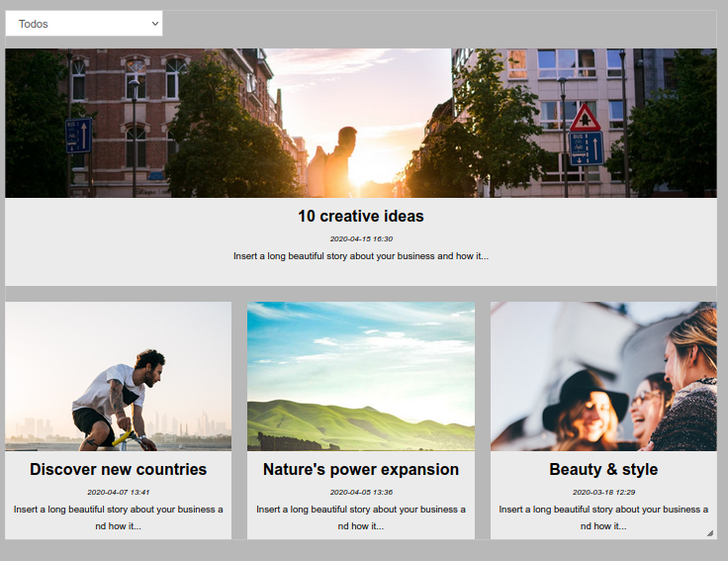Viewport: 728px width, 561px height.
Task: Click the excerpt under Nature's power expansion
Action: click(361, 517)
